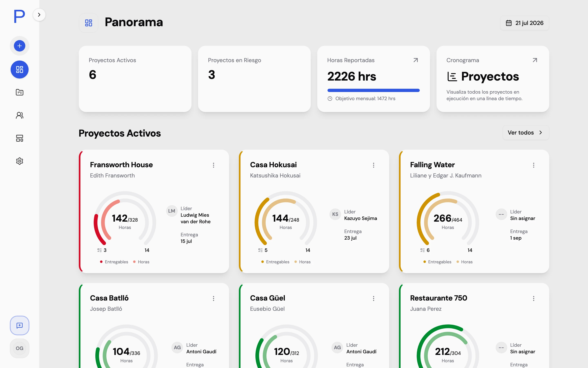Viewport: 588px width, 368px height.
Task: Click the Kazuyo Sejima leader name
Action: [361, 218]
